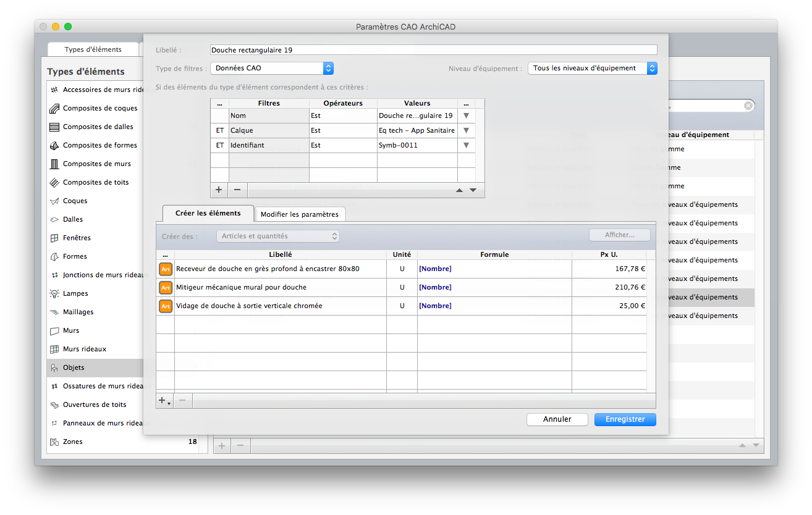Click Est operator in Nom row
The height and width of the screenshot is (515, 812).
point(343,115)
